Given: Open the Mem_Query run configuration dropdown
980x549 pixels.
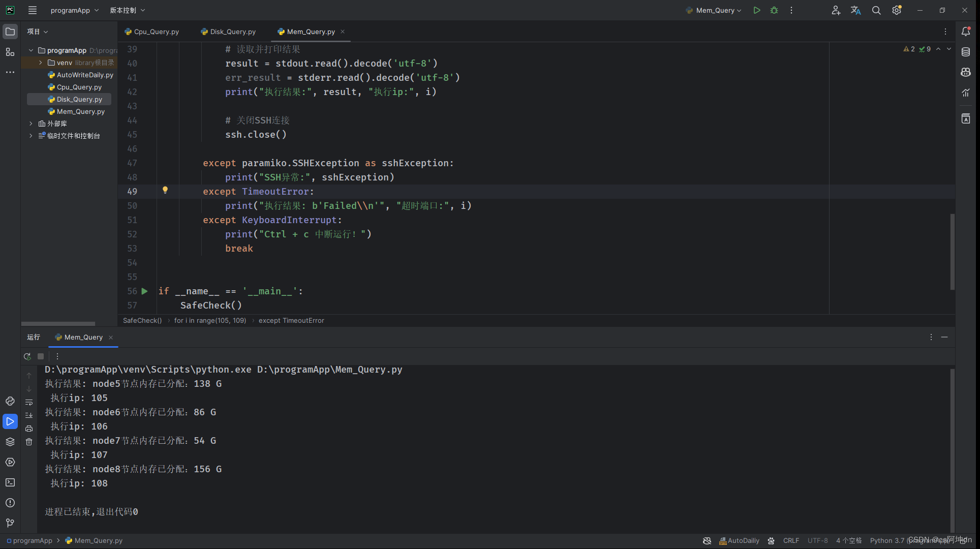Looking at the screenshot, I should [713, 10].
